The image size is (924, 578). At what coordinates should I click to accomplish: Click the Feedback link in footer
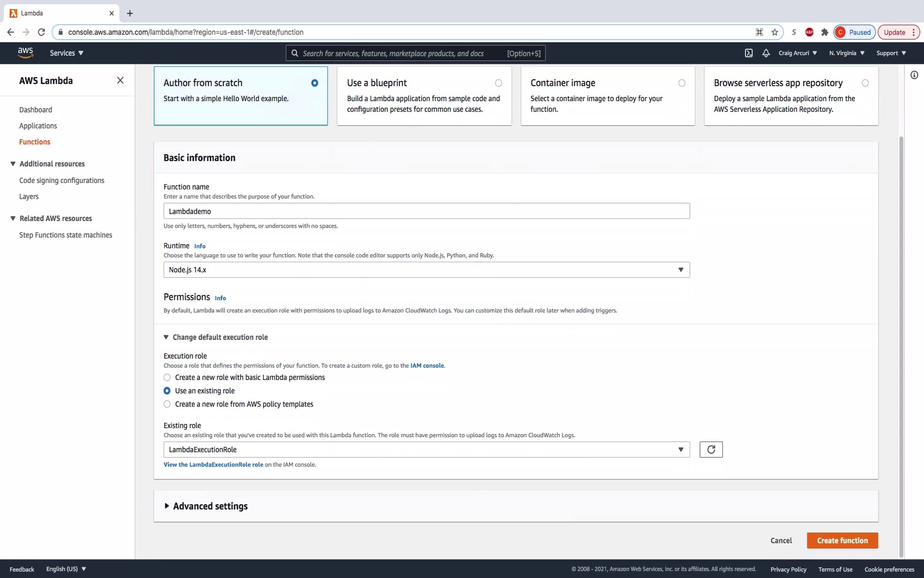point(22,569)
